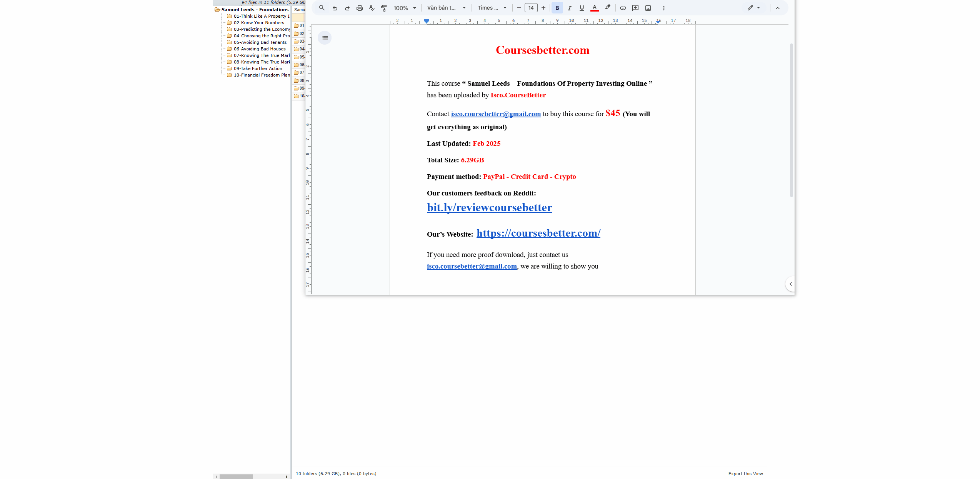Screen dimensions: 980x479
Task: Select the paint format roller tool
Action: click(x=384, y=8)
